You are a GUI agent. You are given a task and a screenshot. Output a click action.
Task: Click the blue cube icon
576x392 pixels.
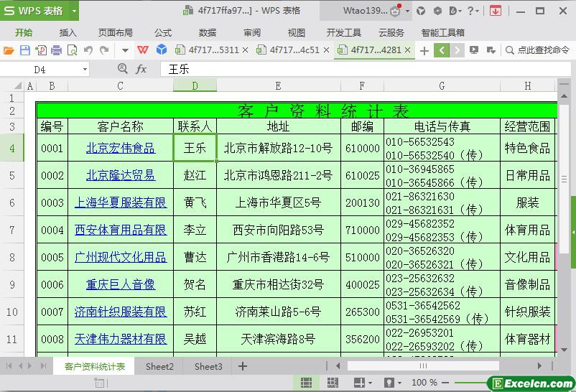(x=162, y=50)
